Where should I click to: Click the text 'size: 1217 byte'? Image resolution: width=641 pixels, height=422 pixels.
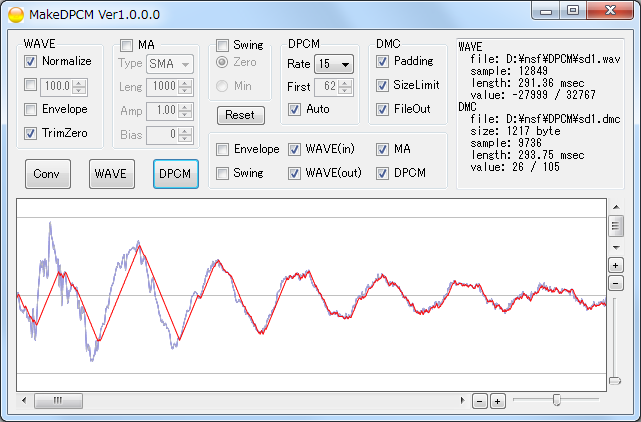[515, 131]
